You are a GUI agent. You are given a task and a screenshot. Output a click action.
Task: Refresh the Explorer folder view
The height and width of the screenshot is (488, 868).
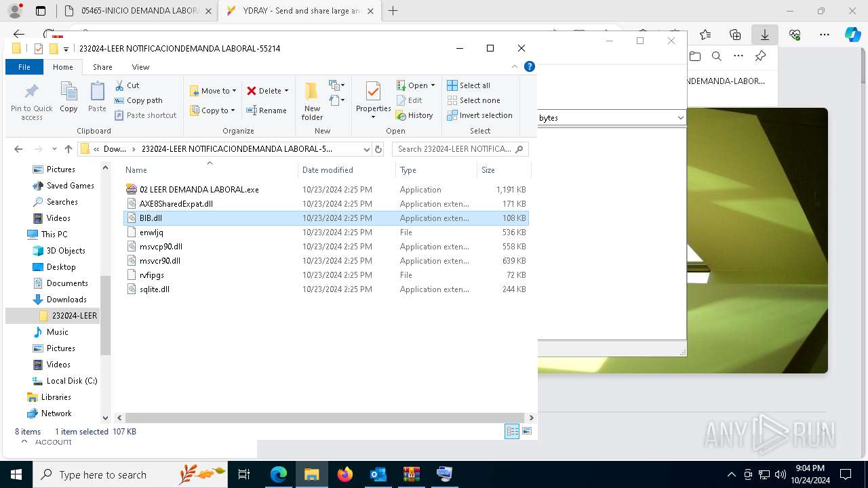coord(378,149)
